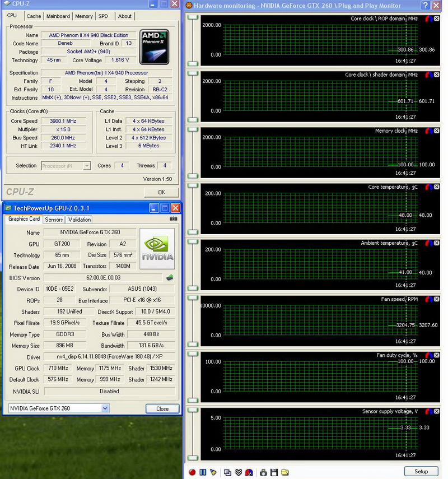Click tray icon toggle on Core clock ROP graph

pyautogui.click(x=429, y=18)
